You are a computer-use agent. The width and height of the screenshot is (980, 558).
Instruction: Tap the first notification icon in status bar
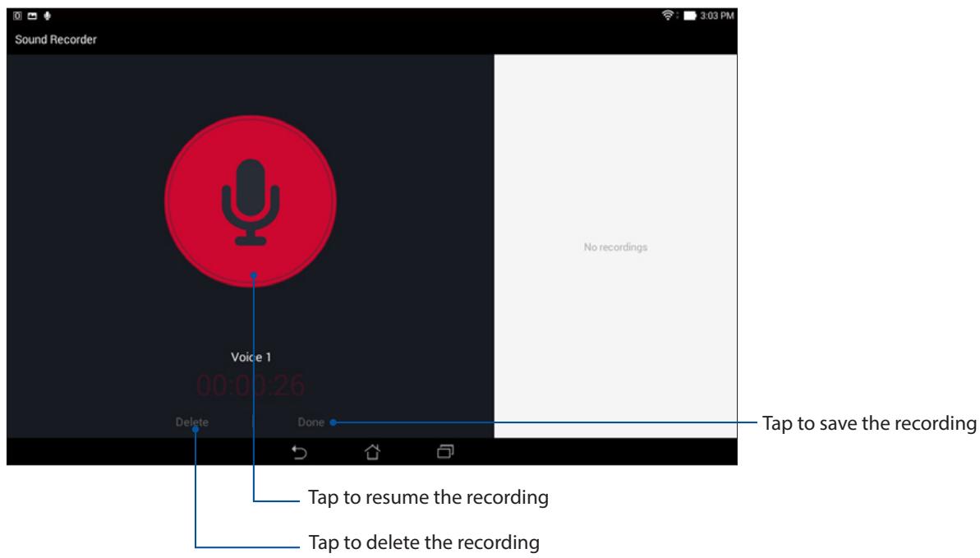17,16
